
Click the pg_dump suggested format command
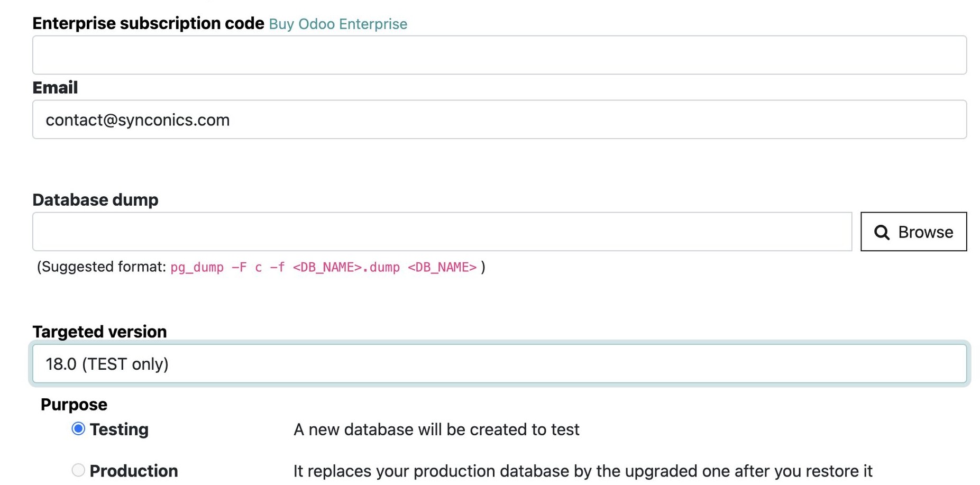[x=324, y=267]
